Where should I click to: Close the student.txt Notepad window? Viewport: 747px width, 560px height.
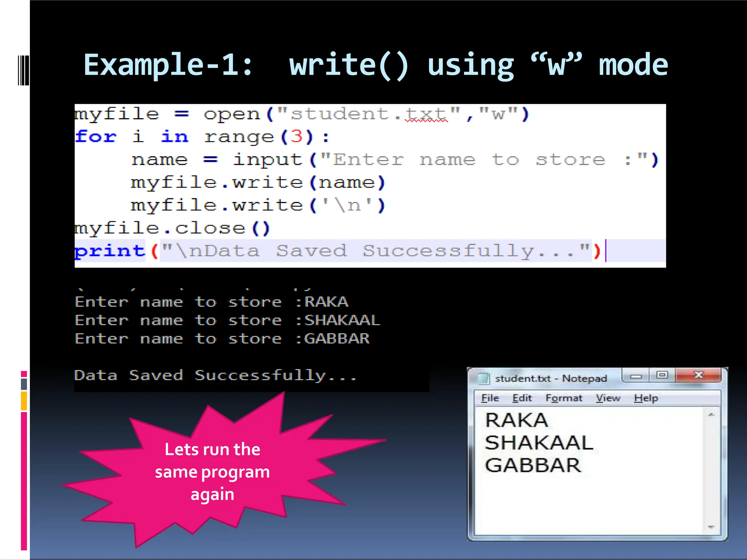pos(698,375)
